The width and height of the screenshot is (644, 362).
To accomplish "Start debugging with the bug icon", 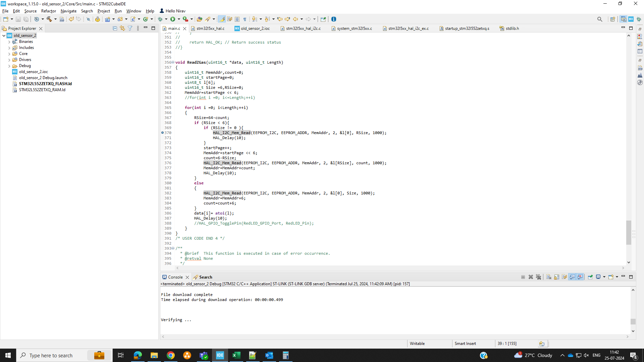I will click(160, 19).
